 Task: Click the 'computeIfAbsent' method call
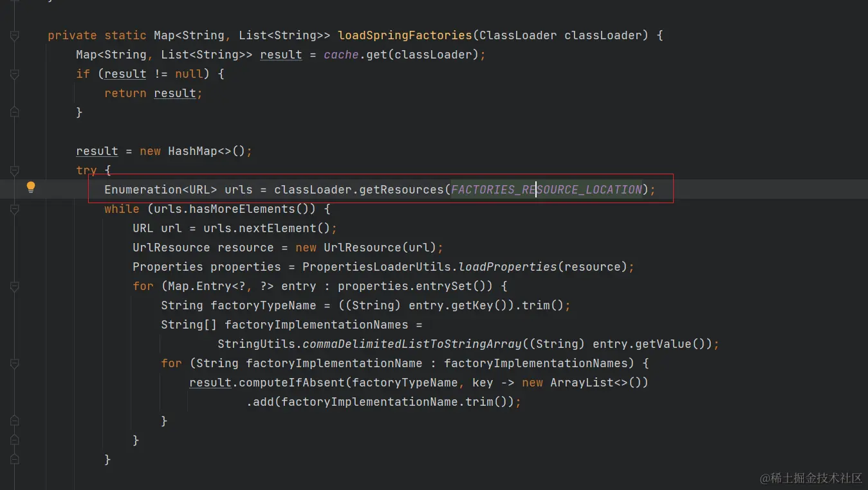tap(291, 383)
